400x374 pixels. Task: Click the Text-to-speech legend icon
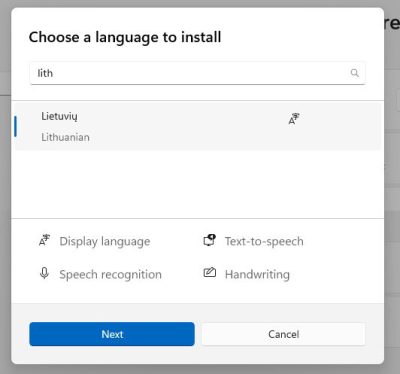coord(210,240)
